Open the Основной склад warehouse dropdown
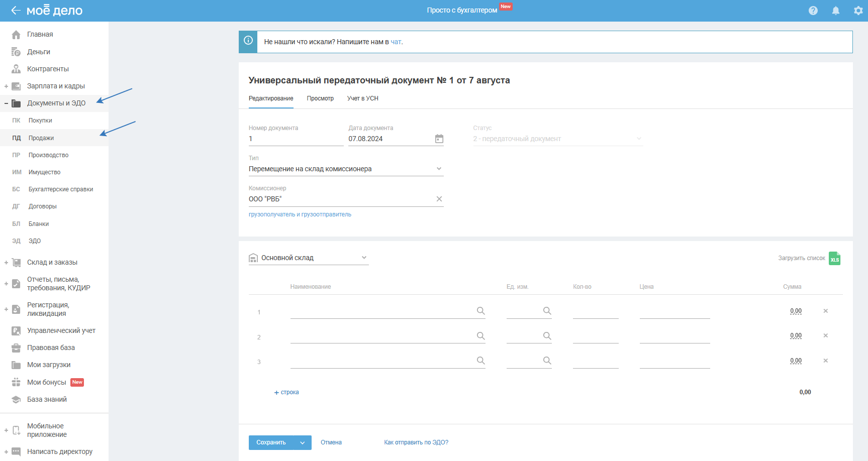The image size is (868, 461). point(309,258)
